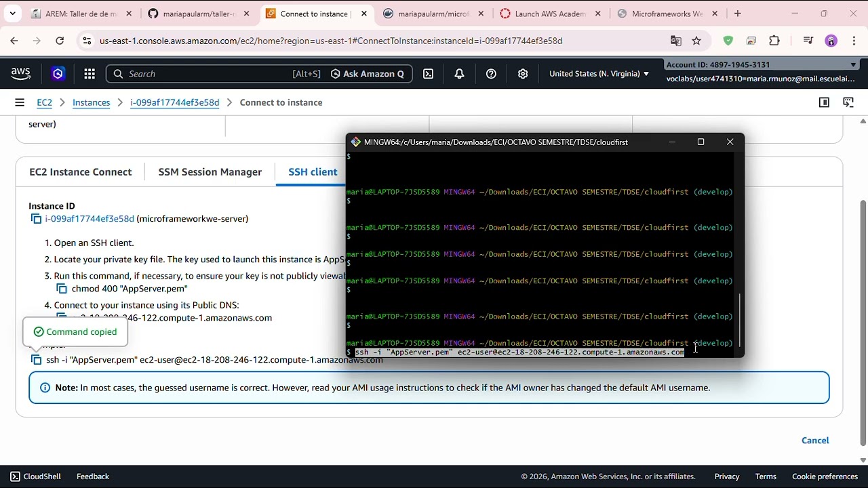Copy the chmod 400 AppServer.pem command
The width and height of the screenshot is (868, 488).
(62, 289)
